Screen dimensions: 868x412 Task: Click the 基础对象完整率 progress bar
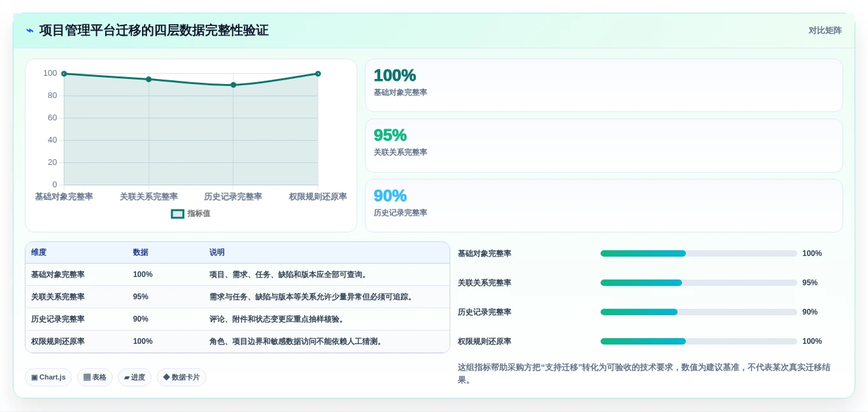(x=699, y=253)
